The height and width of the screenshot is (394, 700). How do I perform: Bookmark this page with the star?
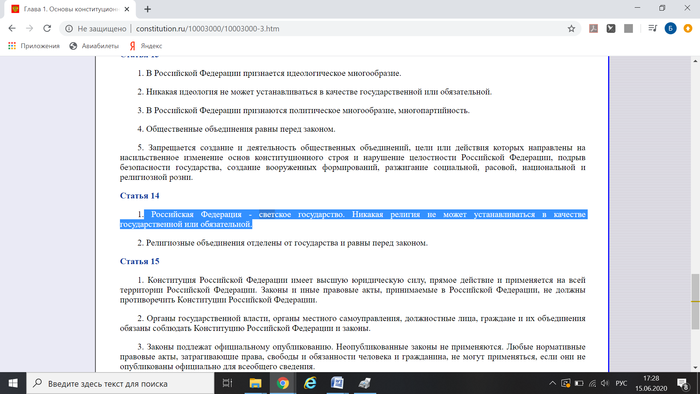571,29
